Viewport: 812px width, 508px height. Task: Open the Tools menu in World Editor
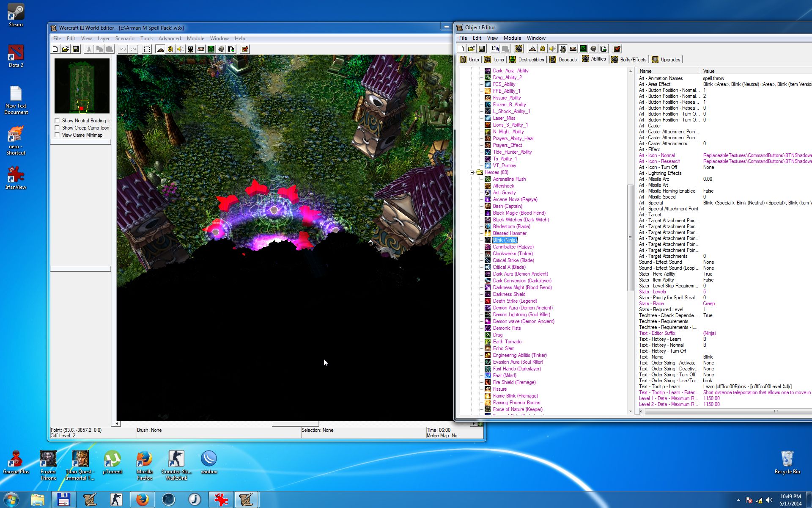coord(146,39)
